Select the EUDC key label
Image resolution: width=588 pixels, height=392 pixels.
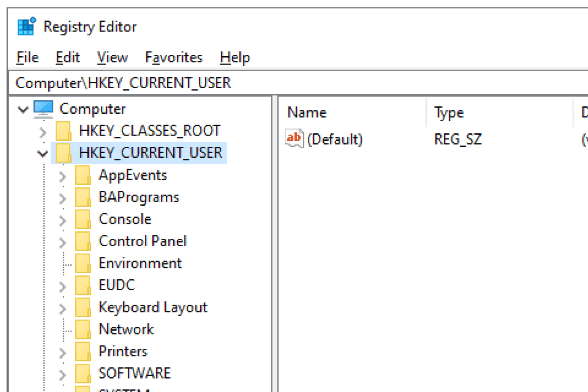pos(117,285)
